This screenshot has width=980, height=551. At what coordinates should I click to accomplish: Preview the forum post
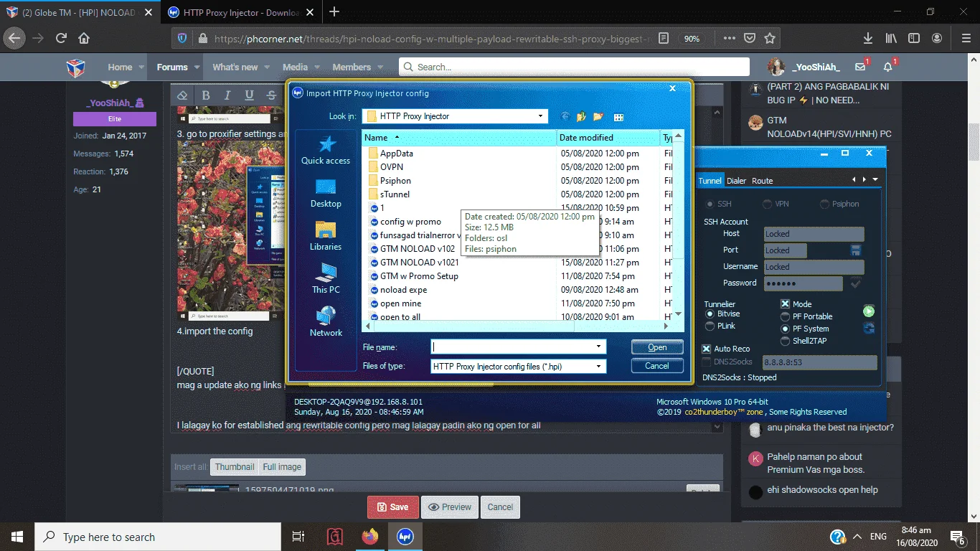[x=450, y=507]
